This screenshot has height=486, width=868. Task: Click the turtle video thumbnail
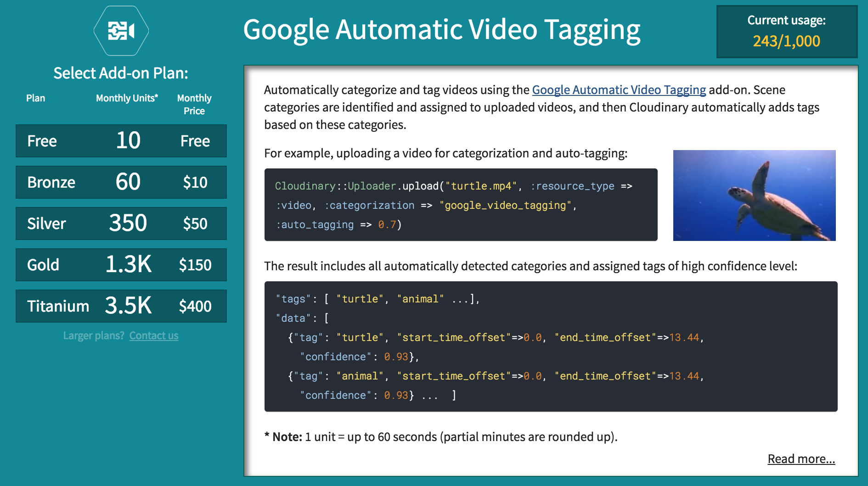[x=754, y=196]
